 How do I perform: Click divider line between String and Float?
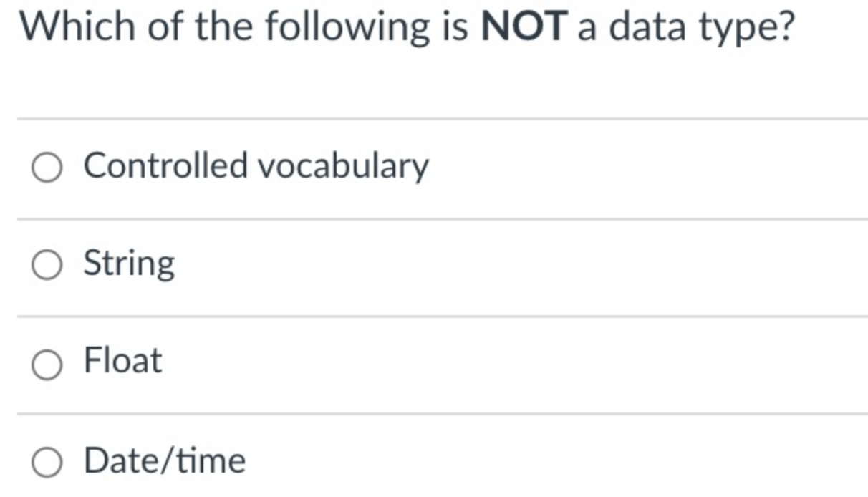pos(442,316)
